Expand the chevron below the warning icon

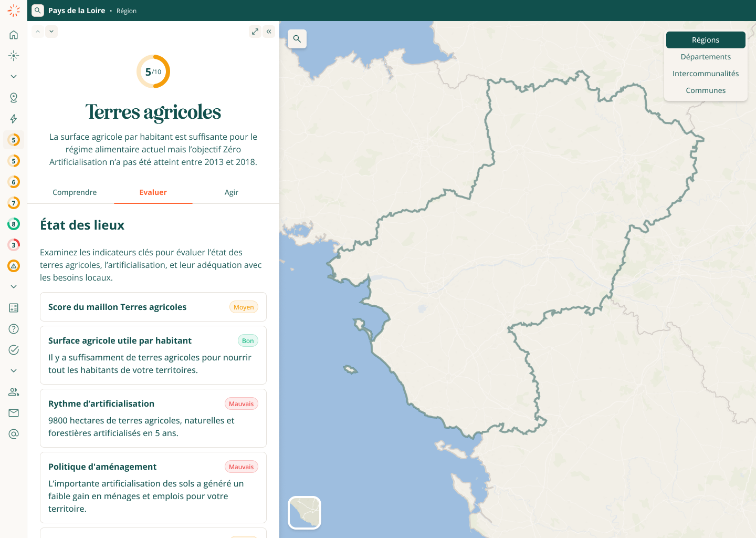pyautogui.click(x=14, y=287)
